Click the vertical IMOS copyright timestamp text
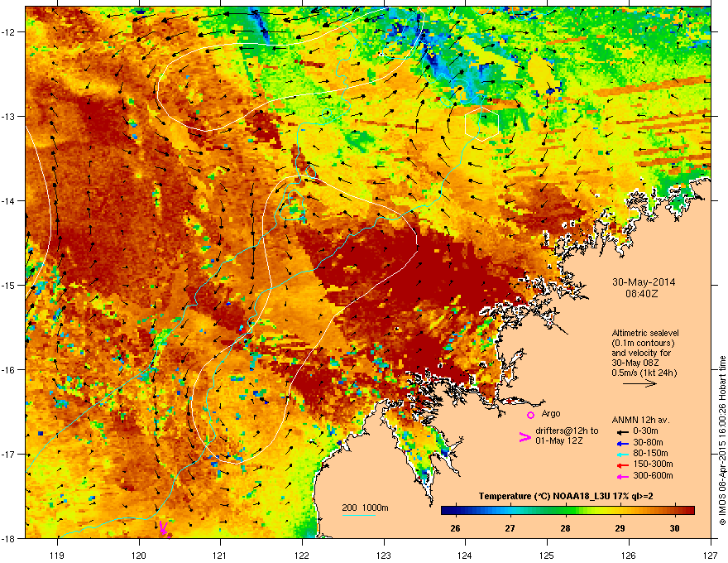 (x=722, y=440)
